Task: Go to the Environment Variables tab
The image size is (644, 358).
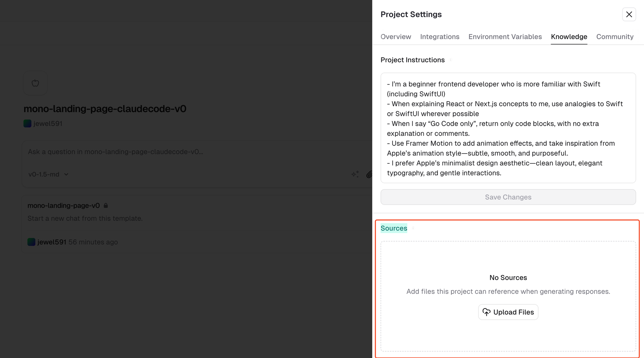Action: (505, 37)
